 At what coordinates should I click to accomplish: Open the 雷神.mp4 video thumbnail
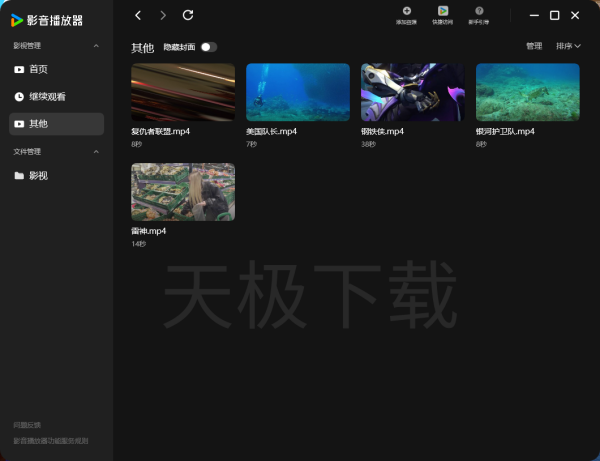click(183, 192)
